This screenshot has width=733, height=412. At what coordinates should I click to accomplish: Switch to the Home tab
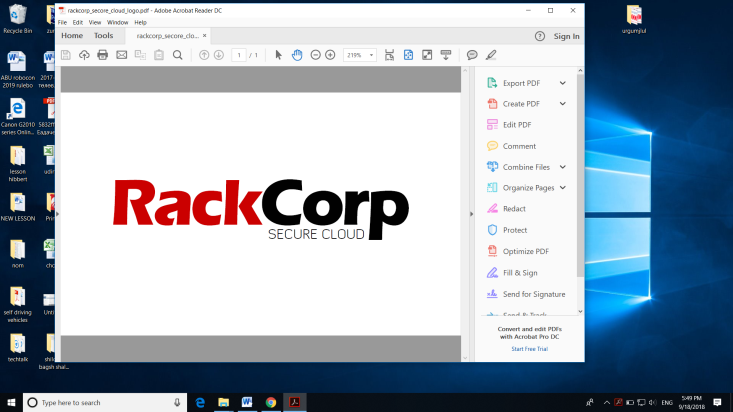point(72,36)
